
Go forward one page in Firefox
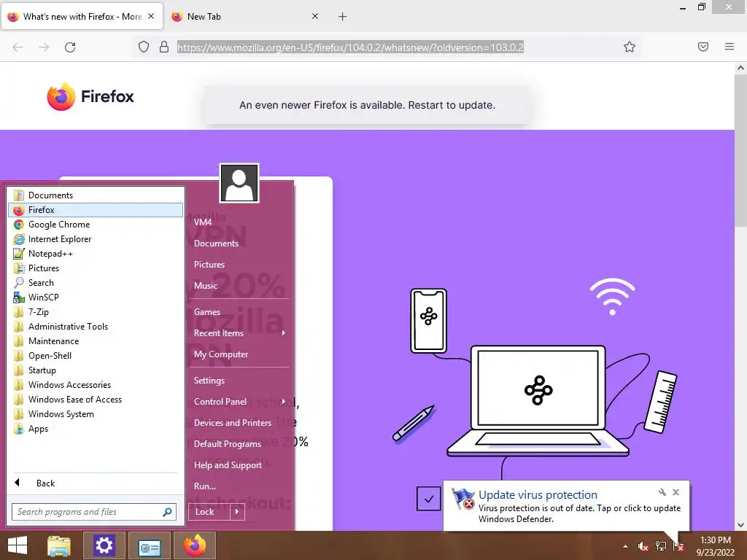[x=44, y=47]
